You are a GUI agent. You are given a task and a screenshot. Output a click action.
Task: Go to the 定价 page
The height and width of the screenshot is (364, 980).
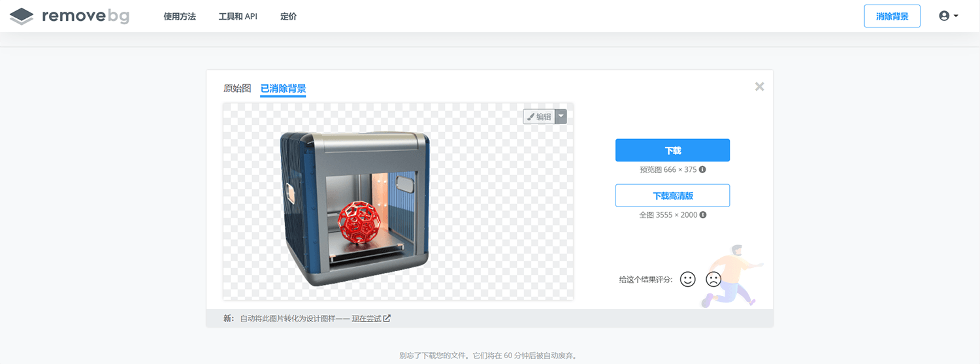coord(288,16)
